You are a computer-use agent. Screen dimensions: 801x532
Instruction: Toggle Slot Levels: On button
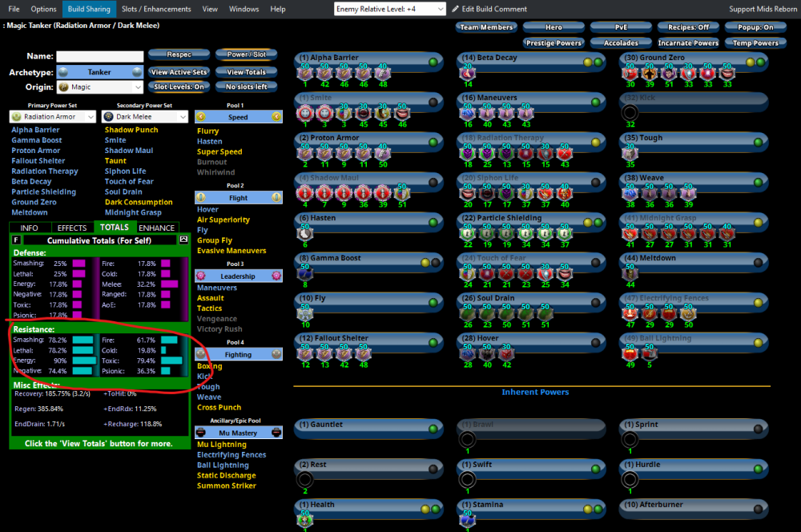179,87
